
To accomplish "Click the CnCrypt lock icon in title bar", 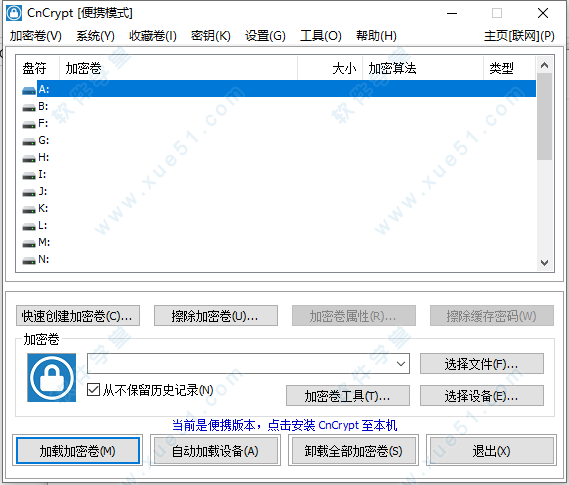I will click(x=14, y=13).
